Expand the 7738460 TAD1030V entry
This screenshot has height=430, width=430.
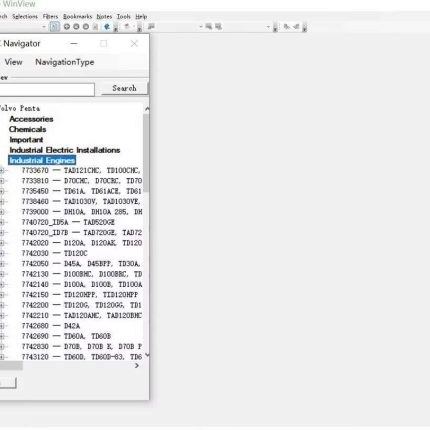click(x=2, y=202)
